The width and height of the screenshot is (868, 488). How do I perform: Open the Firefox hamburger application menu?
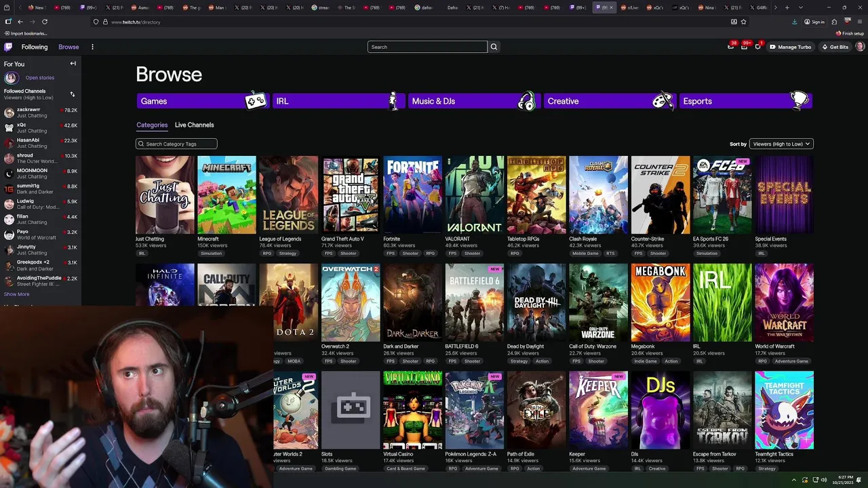(x=860, y=22)
